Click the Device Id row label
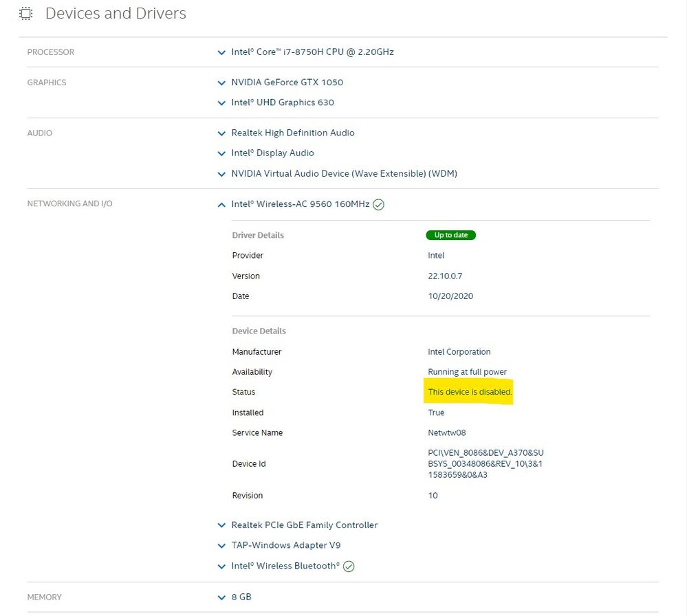687x616 pixels. (x=249, y=464)
